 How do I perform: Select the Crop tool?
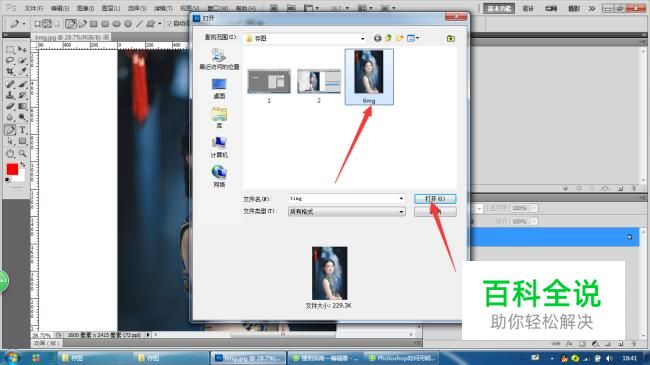10,71
